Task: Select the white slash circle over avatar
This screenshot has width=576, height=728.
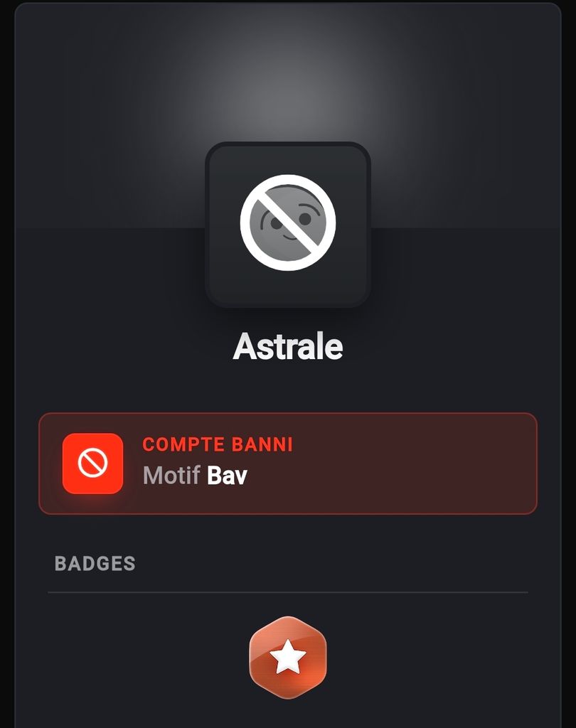Action: point(288,223)
